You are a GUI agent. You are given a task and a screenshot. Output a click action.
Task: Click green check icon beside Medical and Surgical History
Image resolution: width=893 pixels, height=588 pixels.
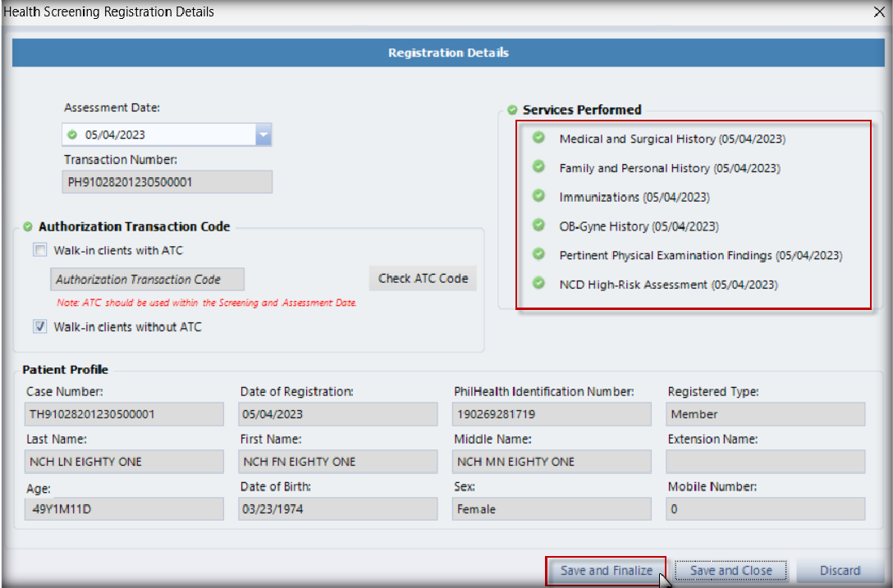point(538,138)
